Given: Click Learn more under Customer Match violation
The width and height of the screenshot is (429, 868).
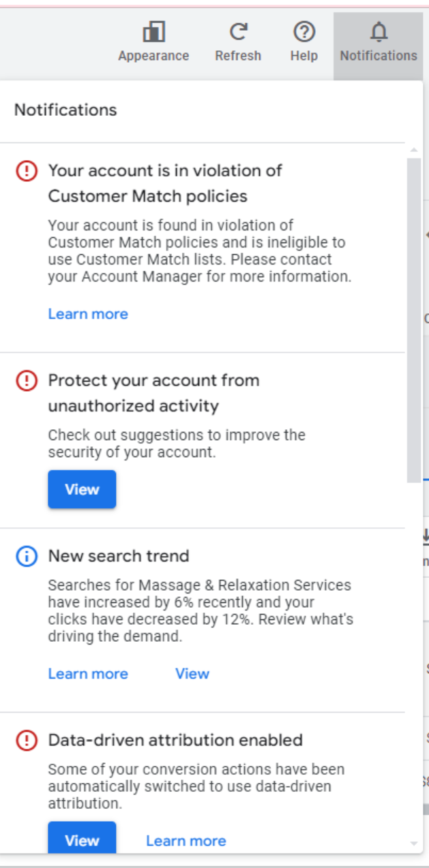Looking at the screenshot, I should coord(88,314).
